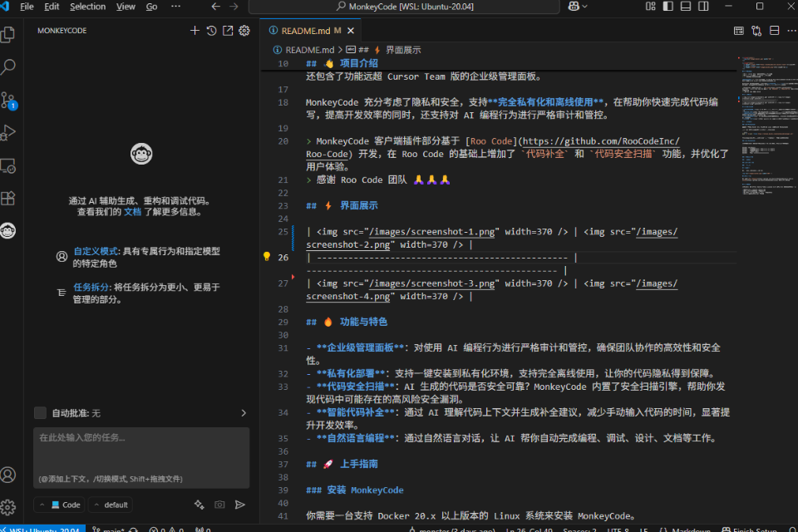Open the Source Control view
This screenshot has width=798, height=532.
[8, 100]
